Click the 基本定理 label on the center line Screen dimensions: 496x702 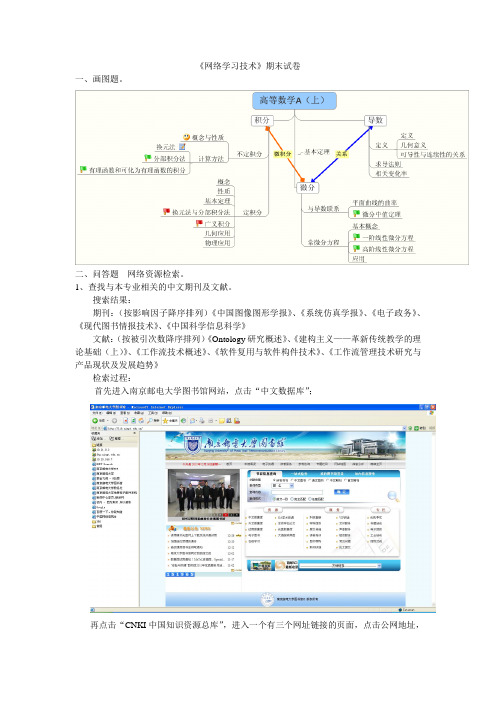pos(316,152)
